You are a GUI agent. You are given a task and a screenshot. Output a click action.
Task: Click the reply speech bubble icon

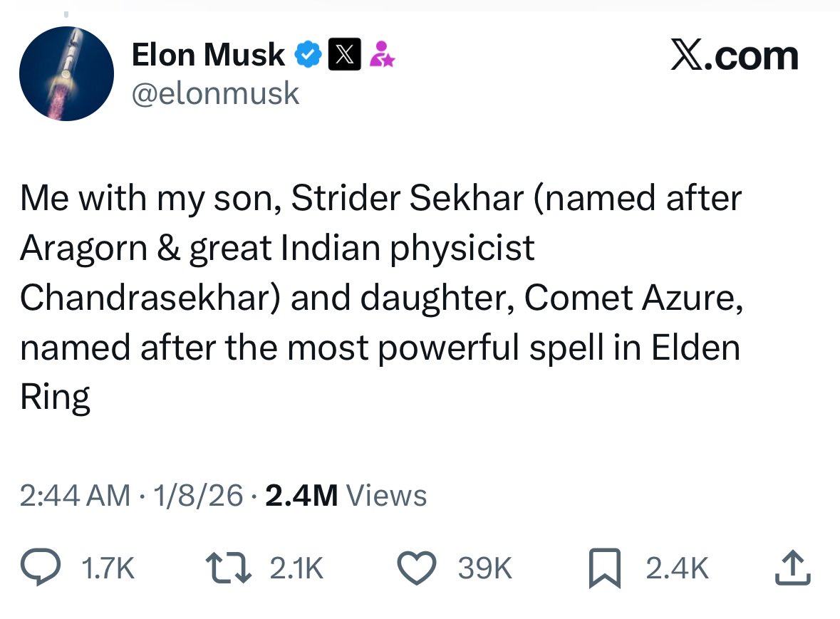pyautogui.click(x=44, y=568)
